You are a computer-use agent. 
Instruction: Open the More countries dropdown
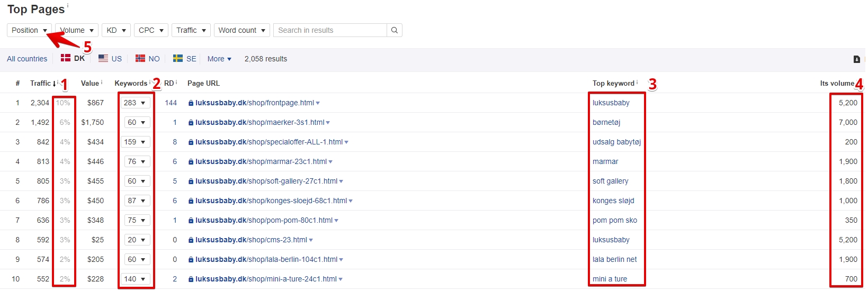219,59
